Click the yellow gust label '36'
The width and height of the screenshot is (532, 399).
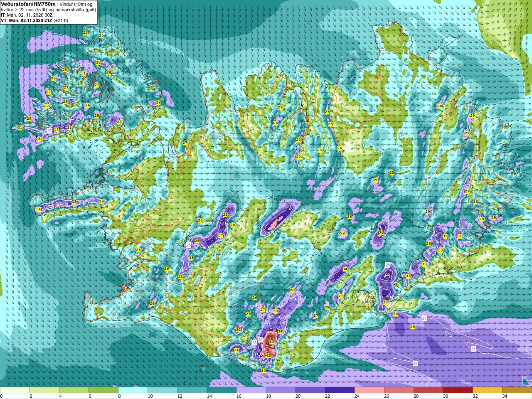(x=381, y=233)
